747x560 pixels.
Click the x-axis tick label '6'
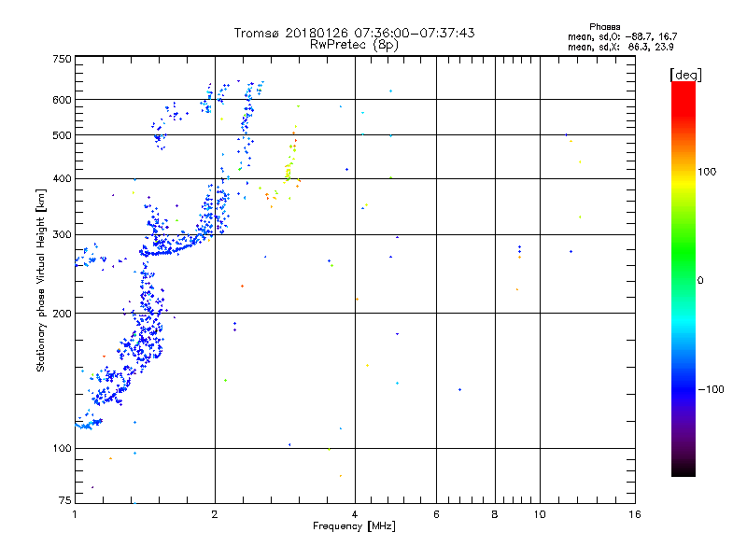pos(436,514)
